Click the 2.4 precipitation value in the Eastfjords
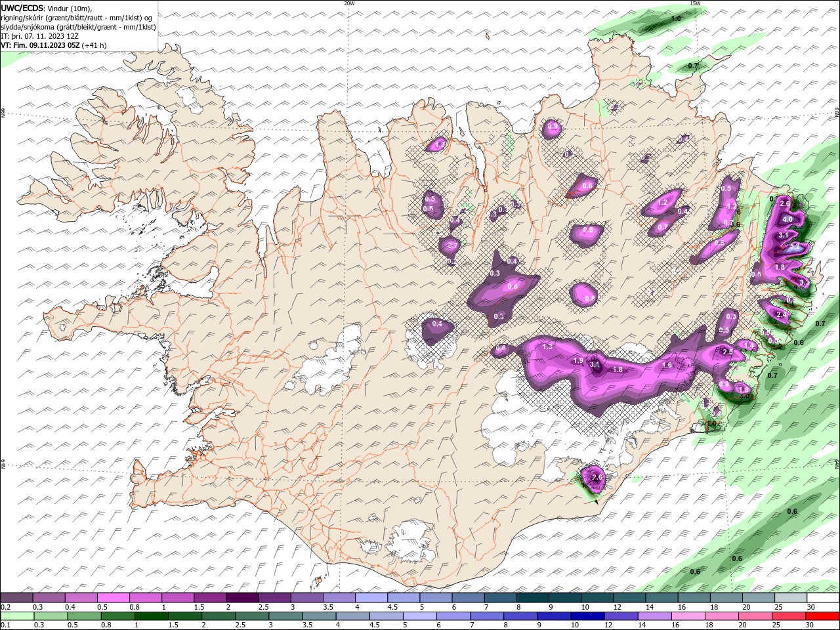This screenshot has height=630, width=840. [x=781, y=315]
